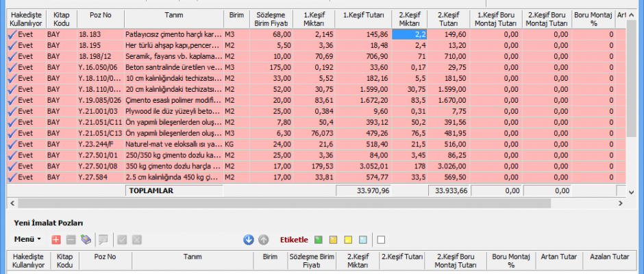Click the gray cancel X icon
The width and height of the screenshot is (644, 274).
pos(137,240)
